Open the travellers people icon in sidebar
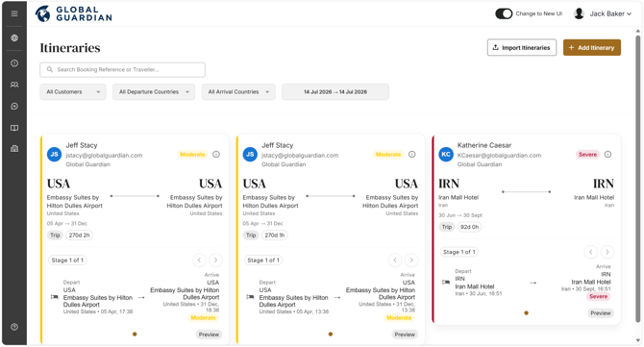Viewport: 644px width, 347px height. 14,85
